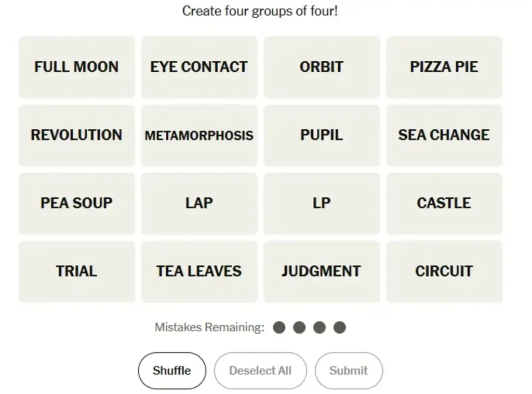
Task: Select the FULL MOON tile
Action: (x=76, y=67)
